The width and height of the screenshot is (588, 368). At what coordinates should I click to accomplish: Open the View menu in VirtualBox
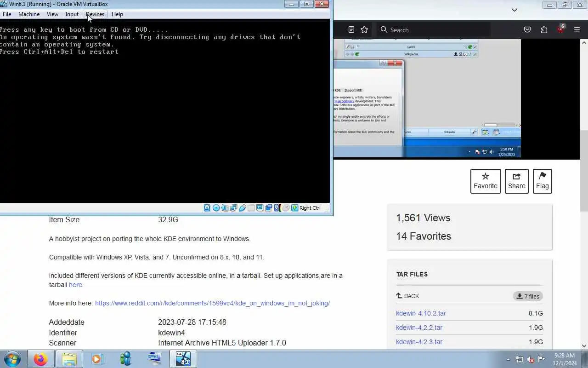tap(52, 14)
